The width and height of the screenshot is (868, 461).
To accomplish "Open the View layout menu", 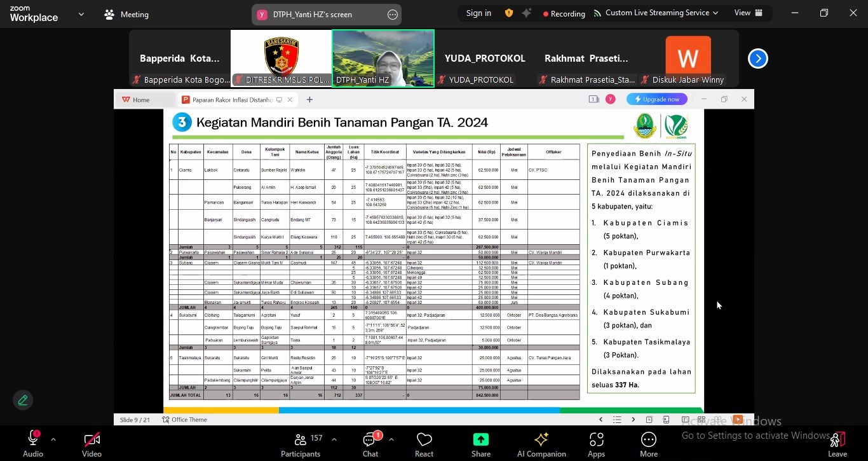I will click(749, 13).
